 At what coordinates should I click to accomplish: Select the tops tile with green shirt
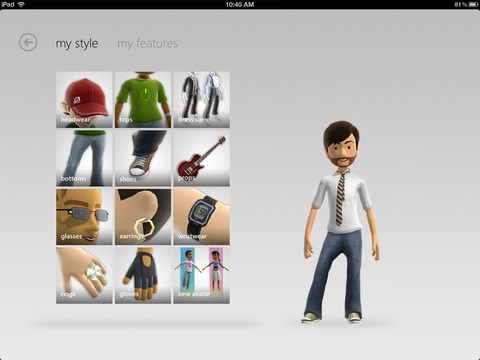(x=143, y=100)
